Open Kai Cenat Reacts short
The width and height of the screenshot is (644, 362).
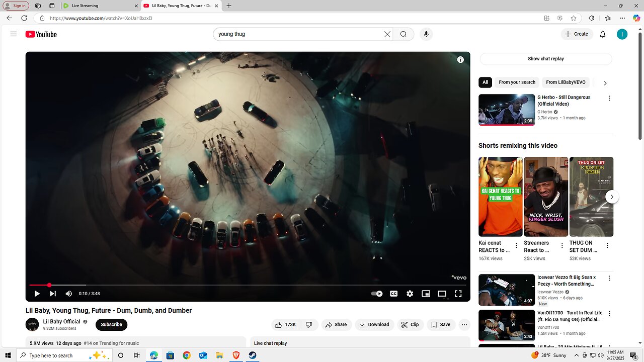501,197
